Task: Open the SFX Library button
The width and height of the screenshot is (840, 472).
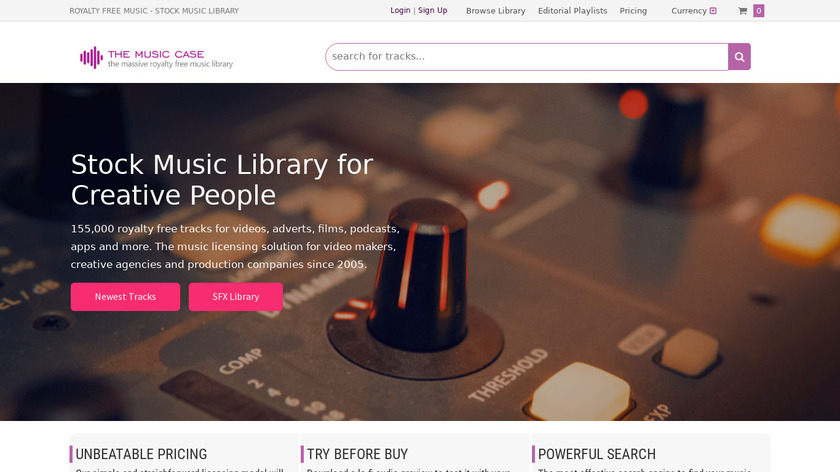Action: click(x=236, y=297)
